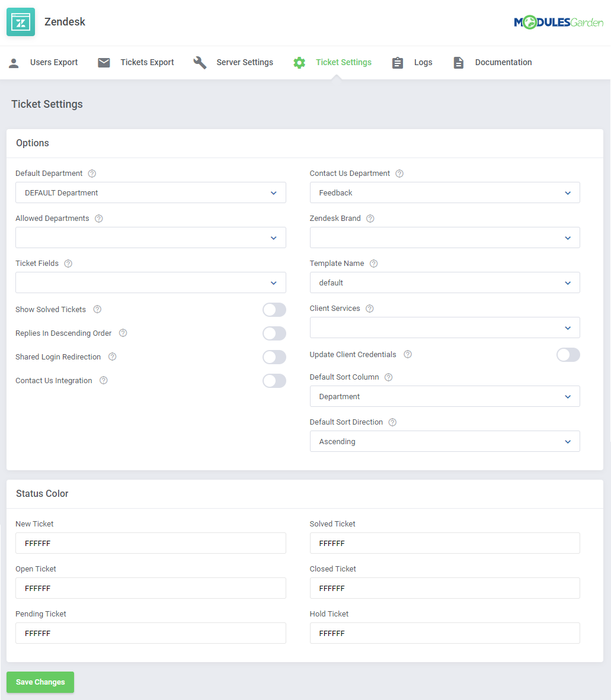Show help for Show Solved Tickets
The width and height of the screenshot is (611, 700).
click(x=97, y=309)
